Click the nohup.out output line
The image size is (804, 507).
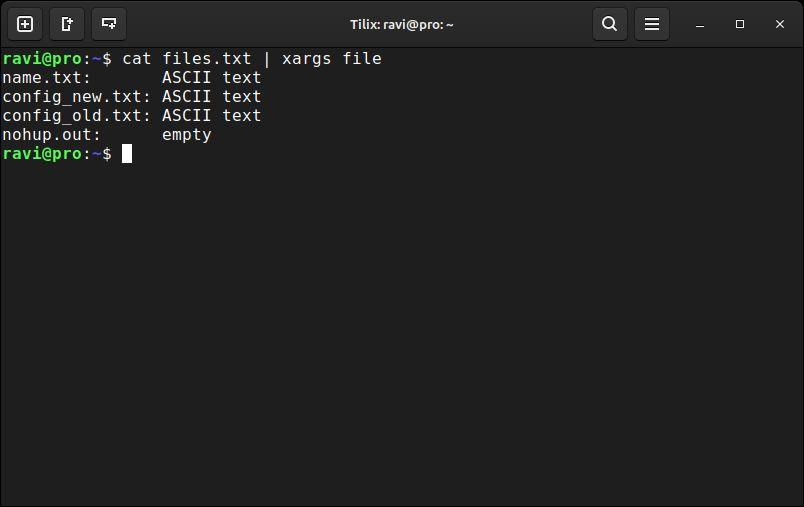coord(107,135)
